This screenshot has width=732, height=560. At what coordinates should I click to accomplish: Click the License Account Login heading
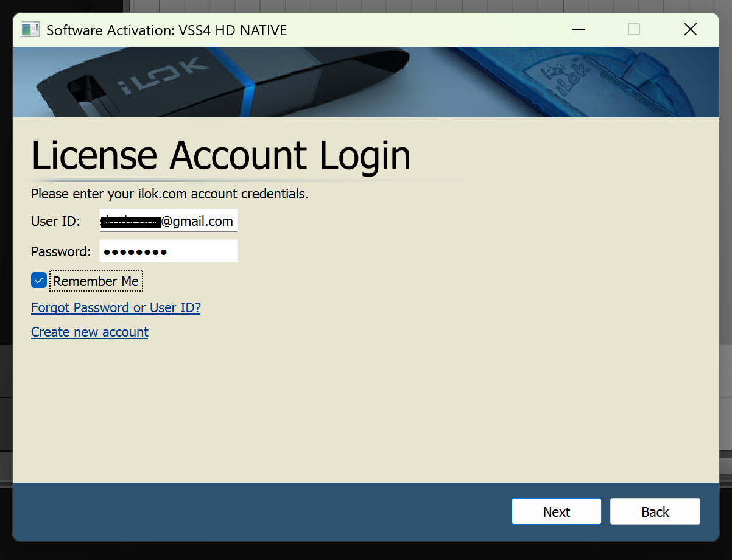221,155
